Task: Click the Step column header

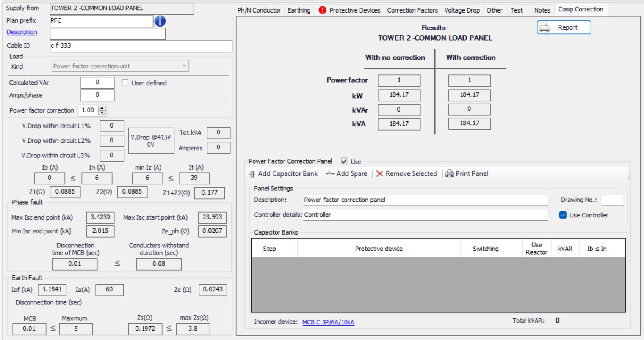Action: (275, 249)
